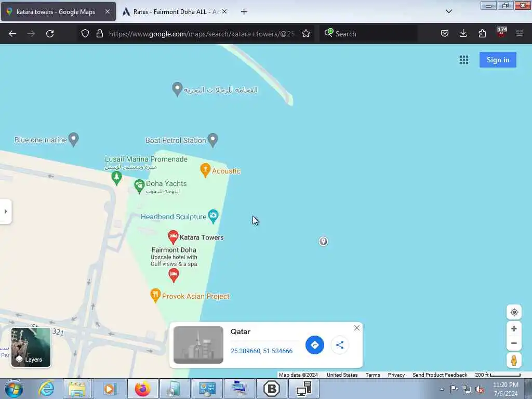Open the tracking protection shield
532x399 pixels.
85,33
